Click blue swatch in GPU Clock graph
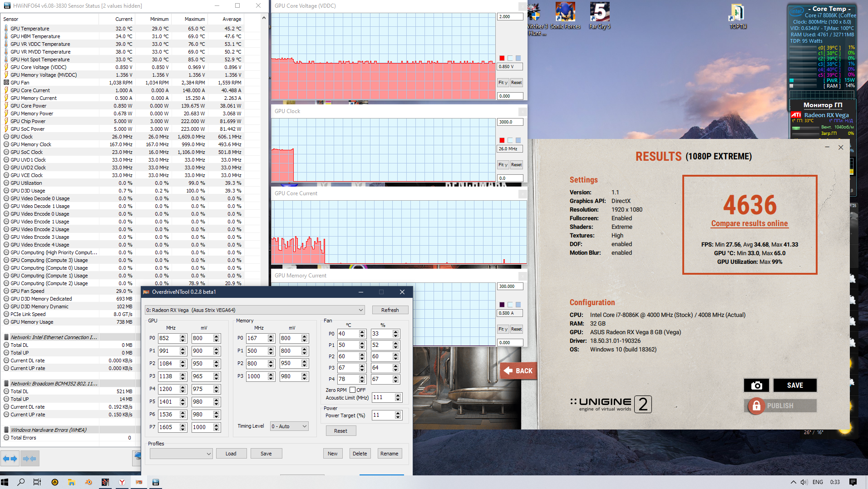This screenshot has width=868, height=489. click(x=518, y=140)
